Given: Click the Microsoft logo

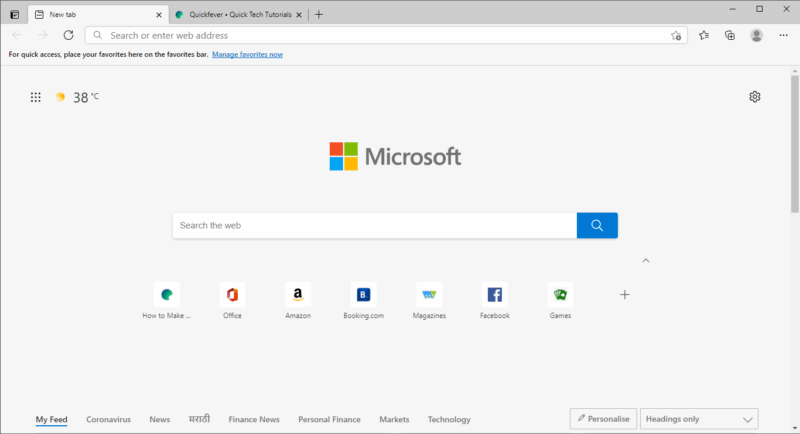Looking at the screenshot, I should tap(395, 156).
